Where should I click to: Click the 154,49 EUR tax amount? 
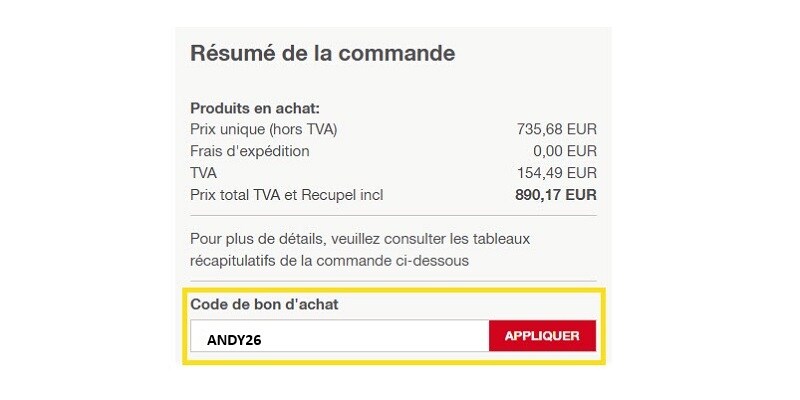point(556,173)
